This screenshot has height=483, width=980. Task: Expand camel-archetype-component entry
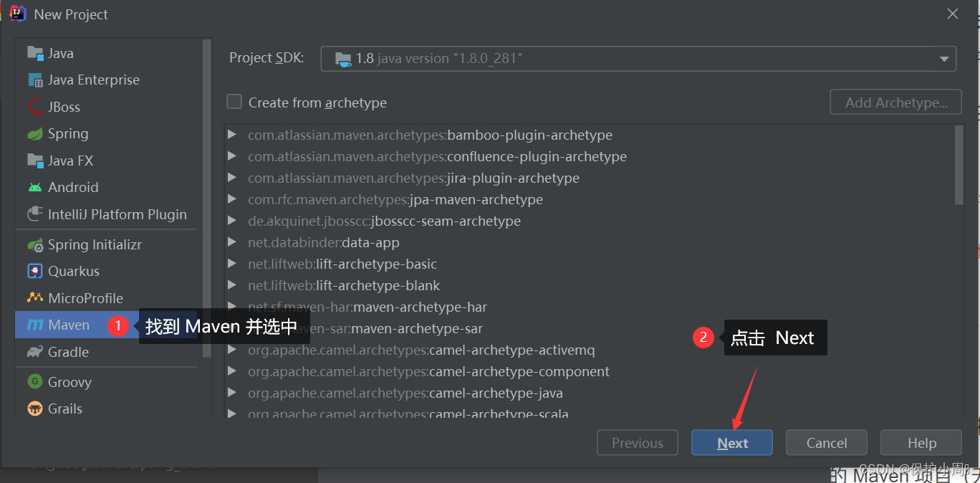click(x=231, y=371)
